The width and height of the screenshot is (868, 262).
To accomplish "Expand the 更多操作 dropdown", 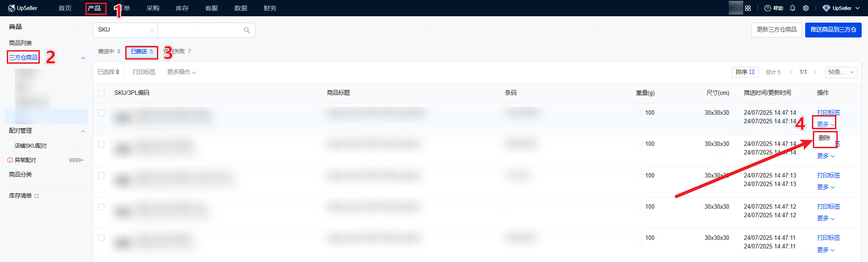I will [x=181, y=72].
